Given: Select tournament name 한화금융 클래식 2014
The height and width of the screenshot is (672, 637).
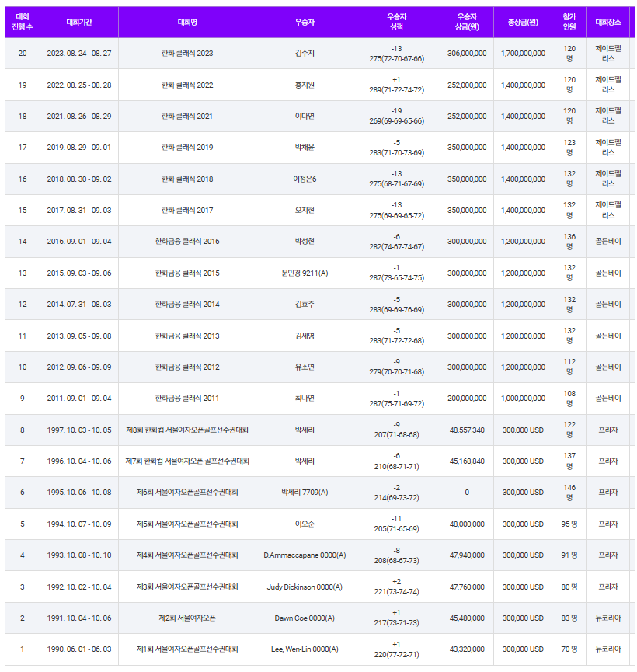Looking at the screenshot, I should point(187,305).
